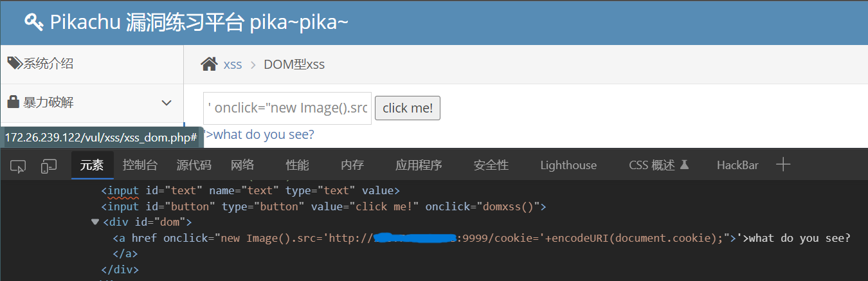Switch to the 网络 tab
This screenshot has width=868, height=281.
[x=242, y=165]
